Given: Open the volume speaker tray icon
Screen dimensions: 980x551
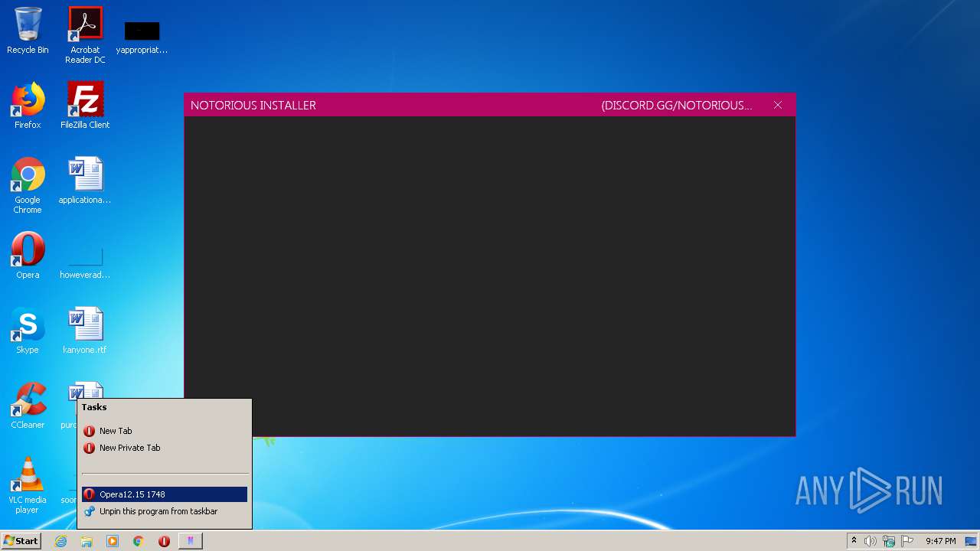Looking at the screenshot, I should click(x=871, y=541).
